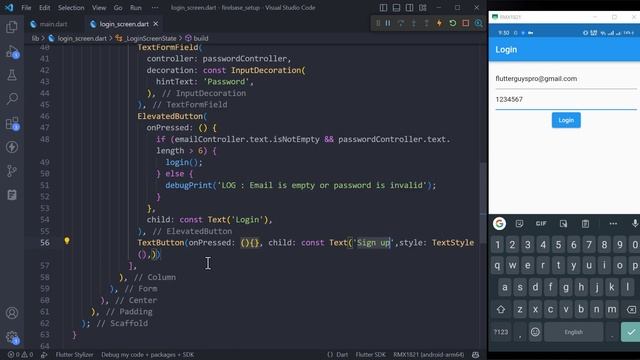Click the login_screen.dart breadcrumb
The width and height of the screenshot is (640, 360).
pos(82,38)
